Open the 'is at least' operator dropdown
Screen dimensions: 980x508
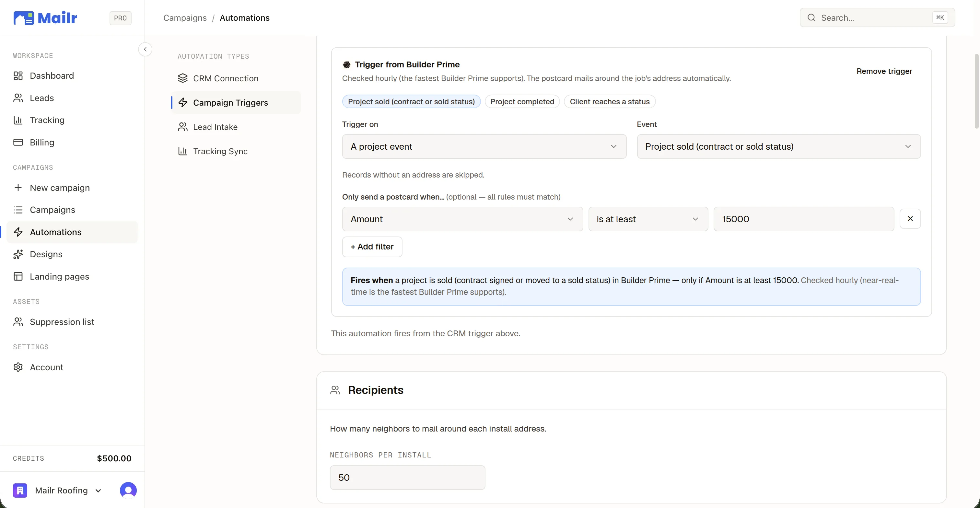click(648, 219)
